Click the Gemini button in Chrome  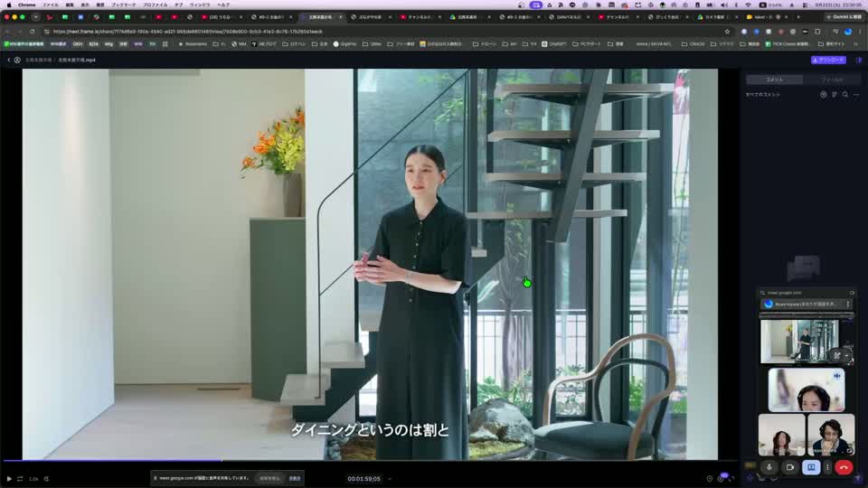pos(844,17)
